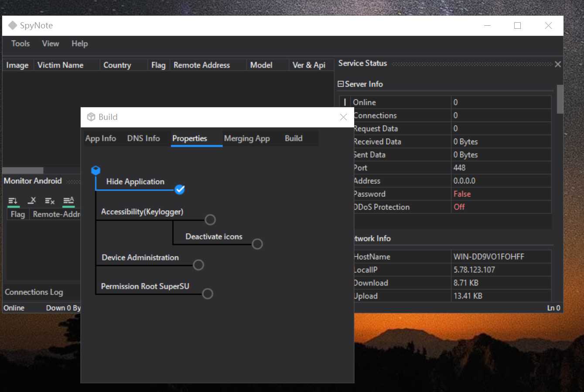Switch to the DNS Info tab
This screenshot has width=584, height=392.
(143, 138)
